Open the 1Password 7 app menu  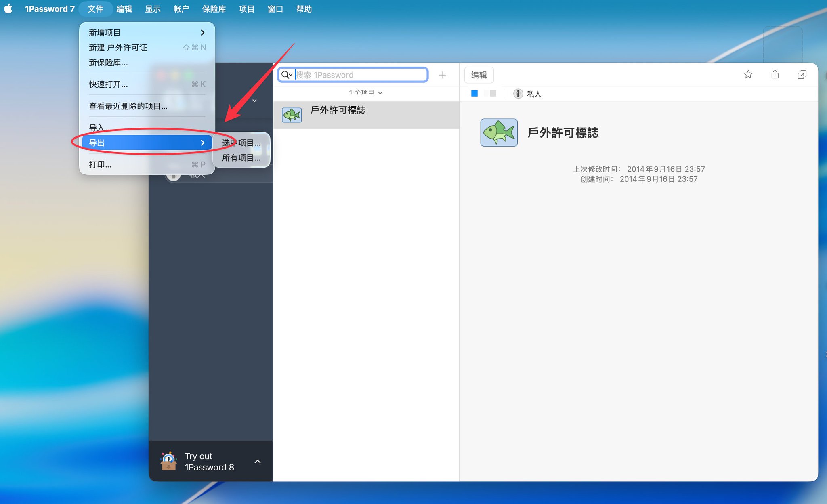point(50,9)
